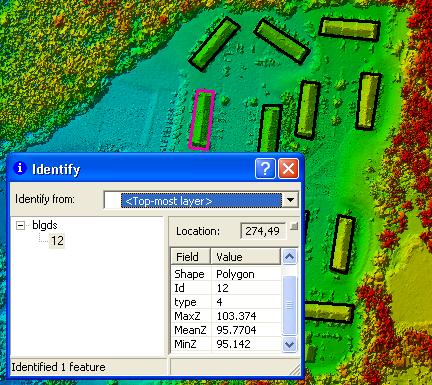The width and height of the screenshot is (432, 385).
Task: Click the Identify dialog help question-mark button
Action: click(x=265, y=168)
